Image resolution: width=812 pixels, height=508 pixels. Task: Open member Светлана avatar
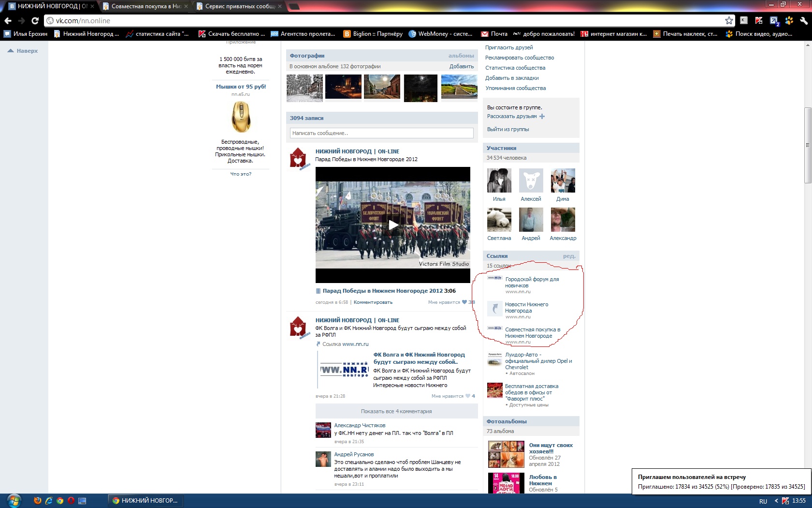click(499, 220)
